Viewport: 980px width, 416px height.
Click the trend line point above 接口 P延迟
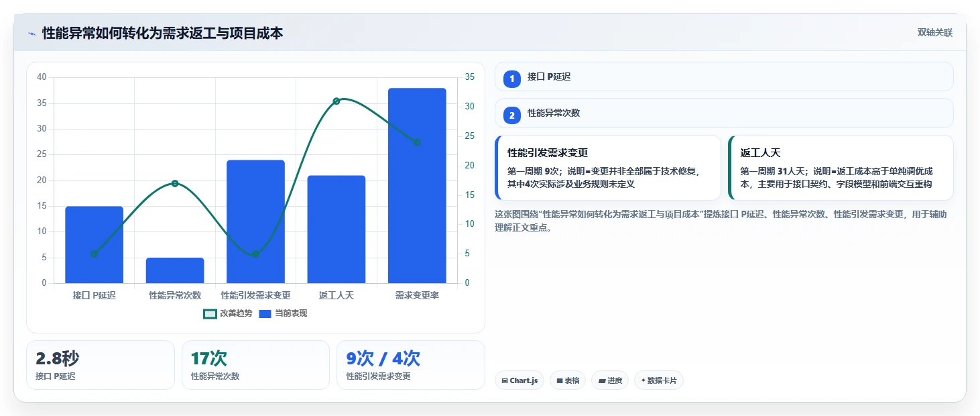pyautogui.click(x=94, y=254)
